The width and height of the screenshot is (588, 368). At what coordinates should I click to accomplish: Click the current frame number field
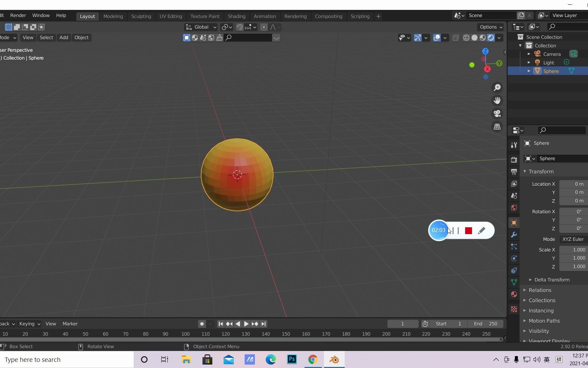[x=403, y=324]
